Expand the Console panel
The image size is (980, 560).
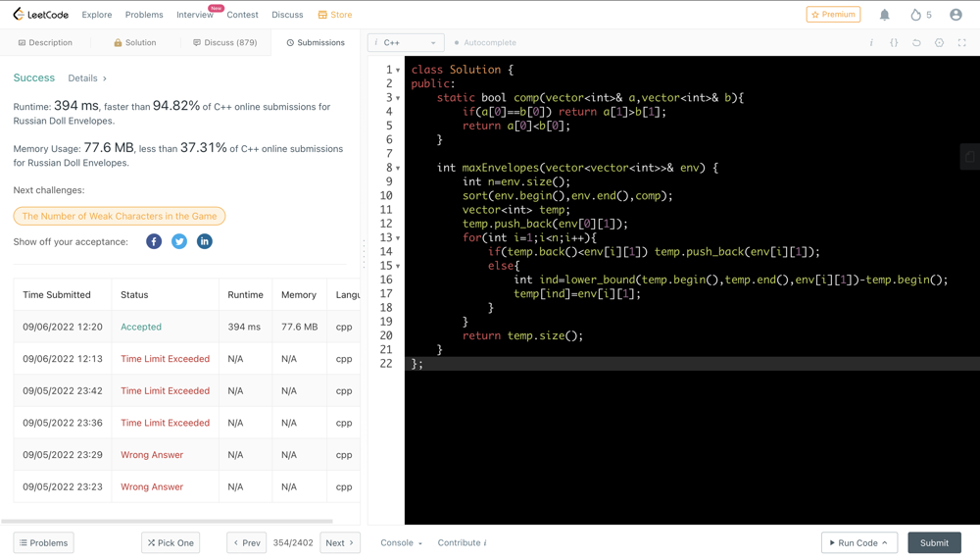coord(401,542)
